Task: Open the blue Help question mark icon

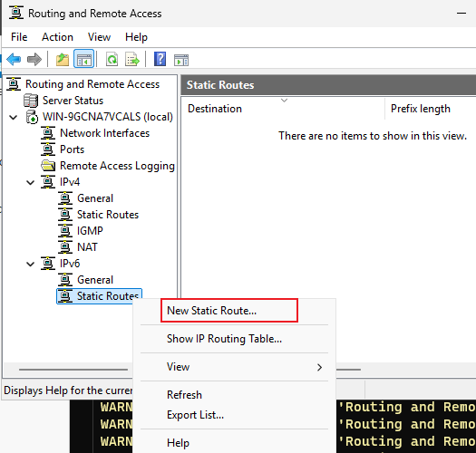Action: click(160, 59)
